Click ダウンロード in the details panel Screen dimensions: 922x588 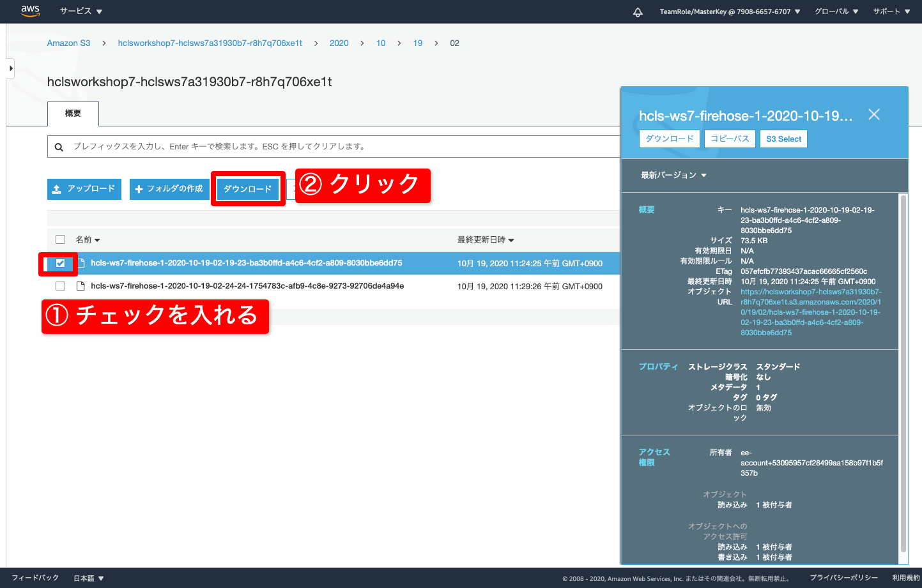coord(670,139)
